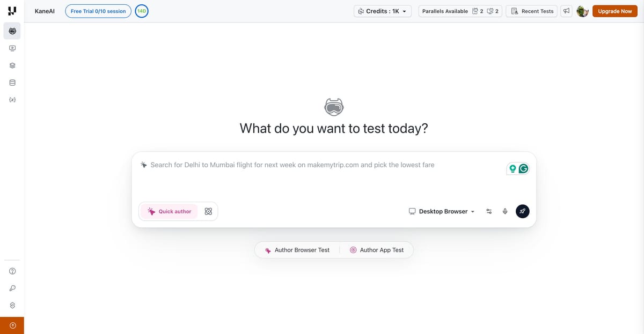
Task: Launch the test via the rocket icon
Action: 522,211
